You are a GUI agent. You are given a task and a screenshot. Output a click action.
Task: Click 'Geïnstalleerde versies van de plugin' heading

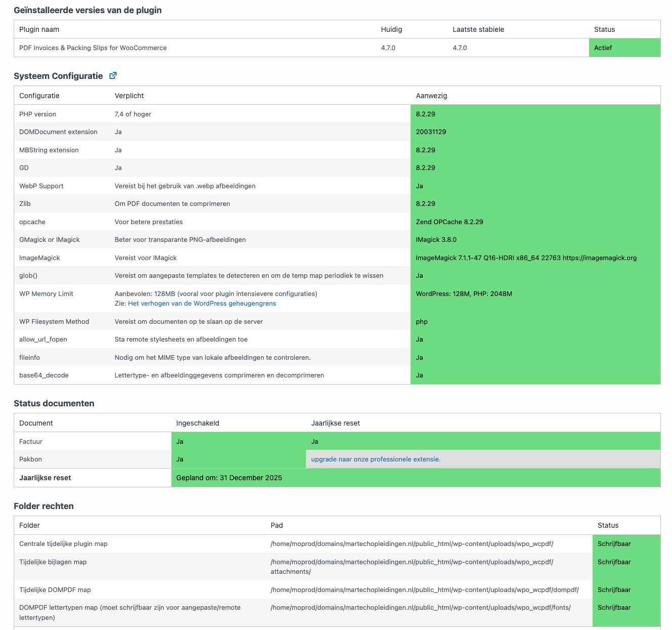coord(87,10)
